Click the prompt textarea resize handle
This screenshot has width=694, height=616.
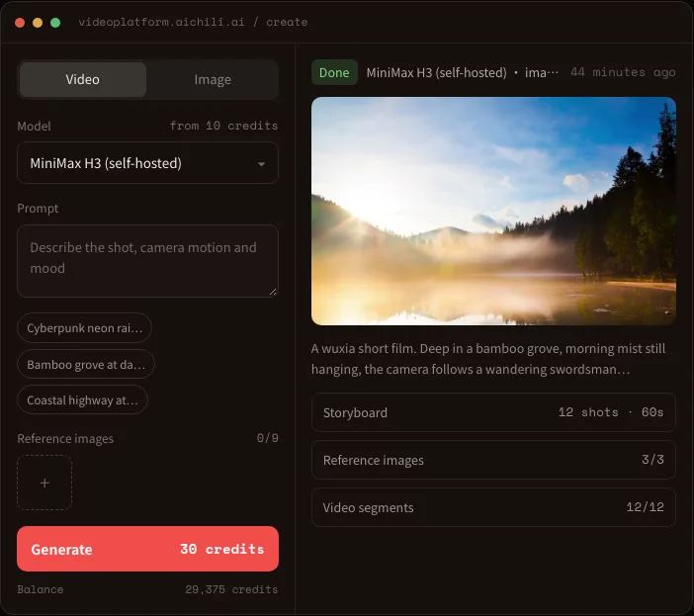(x=273, y=292)
